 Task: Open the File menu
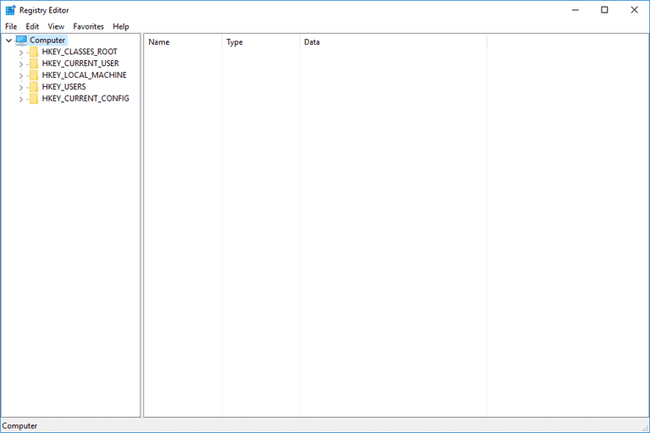click(11, 26)
